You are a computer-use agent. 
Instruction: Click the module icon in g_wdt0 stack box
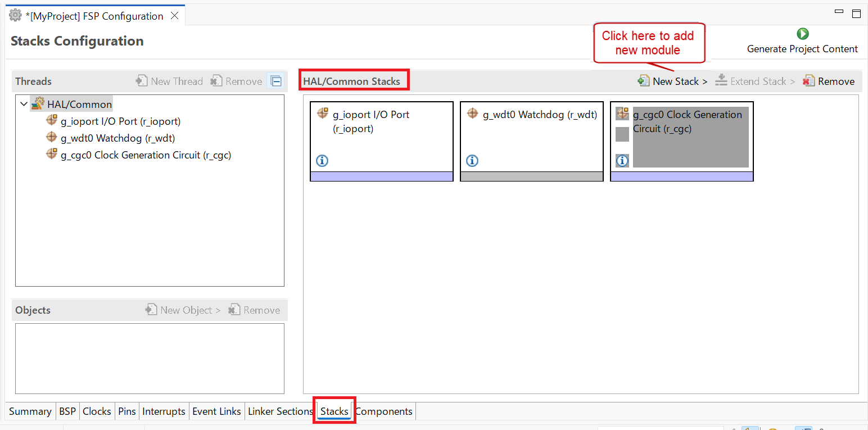click(473, 113)
